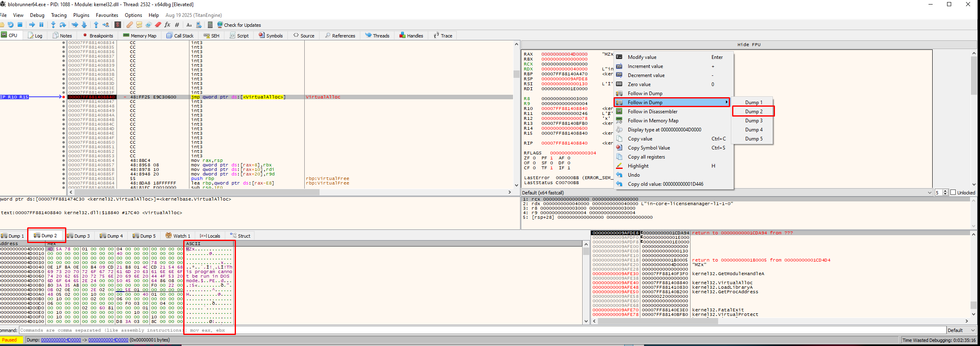Decrease the argument count stepper
Screen dimensions: 980x346
pyautogui.click(x=945, y=194)
